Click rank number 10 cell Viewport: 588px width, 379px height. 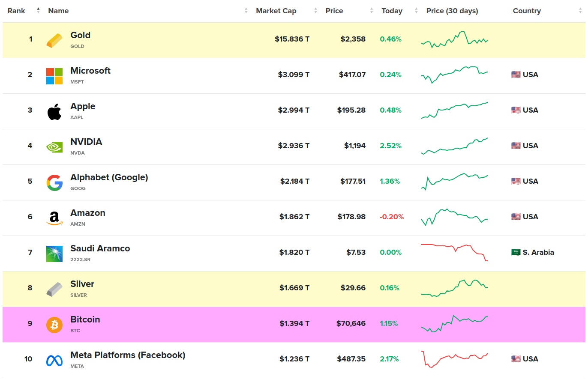pos(28,359)
